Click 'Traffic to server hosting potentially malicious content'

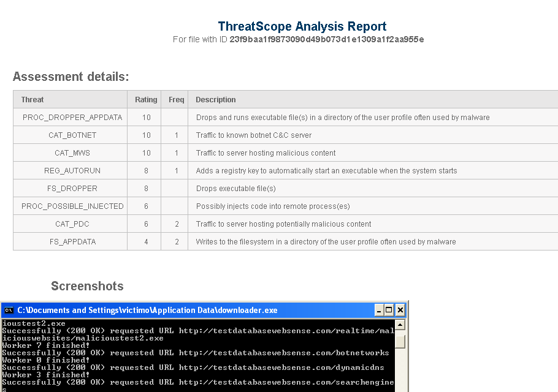284,224
